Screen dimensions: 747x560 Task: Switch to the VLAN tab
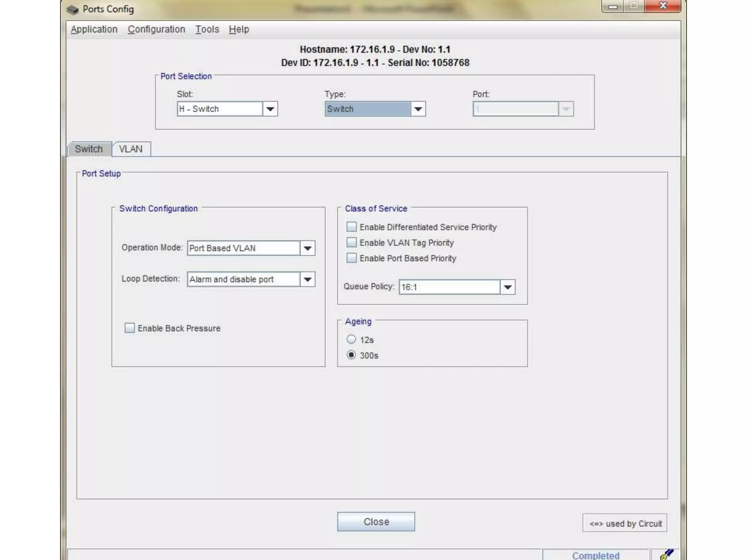pos(131,149)
